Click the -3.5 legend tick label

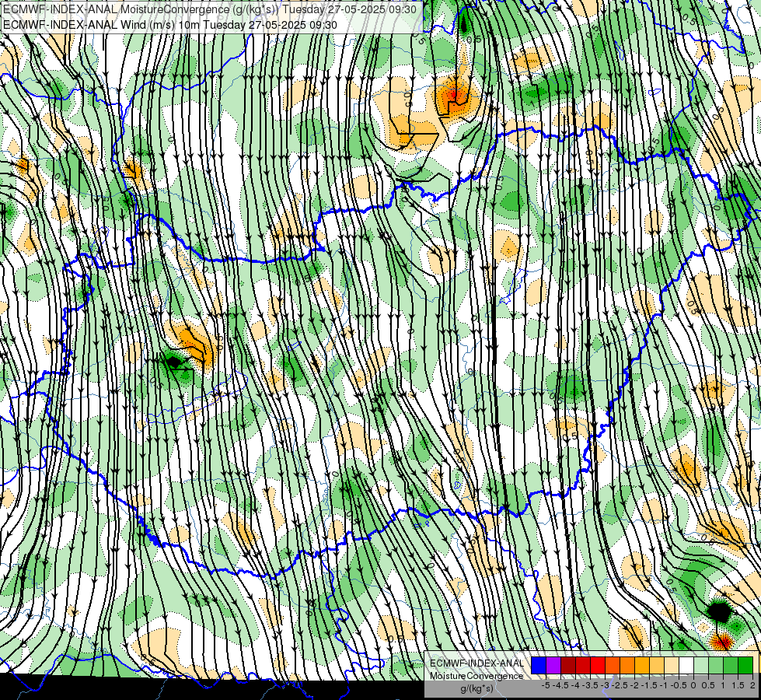(590, 685)
